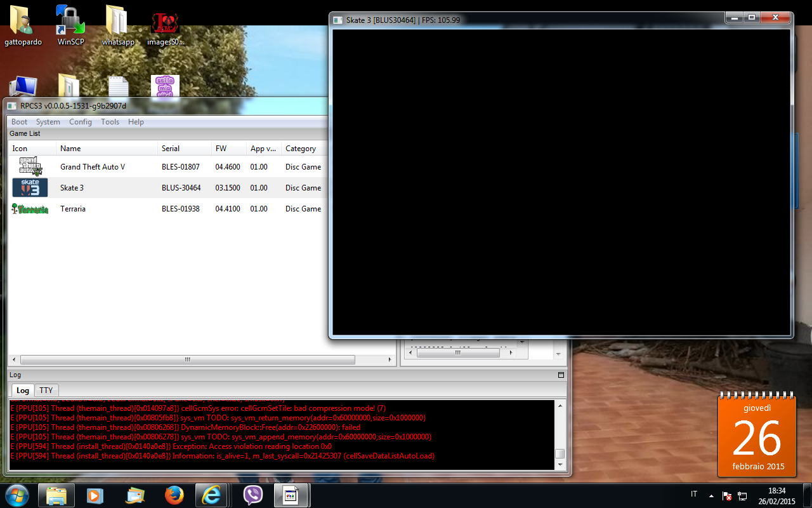Switch to the RPCS3 taskbar button
Image resolution: width=812 pixels, height=508 pixels.
[x=291, y=495]
